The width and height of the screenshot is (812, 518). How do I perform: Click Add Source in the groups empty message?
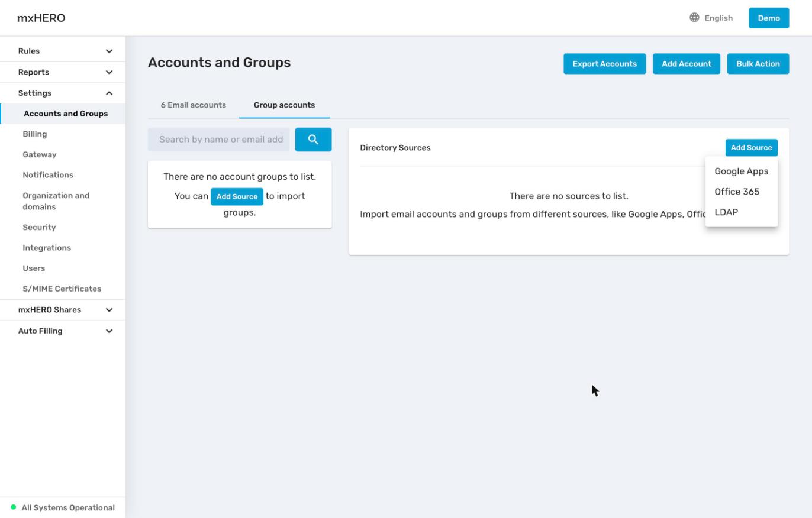[237, 196]
